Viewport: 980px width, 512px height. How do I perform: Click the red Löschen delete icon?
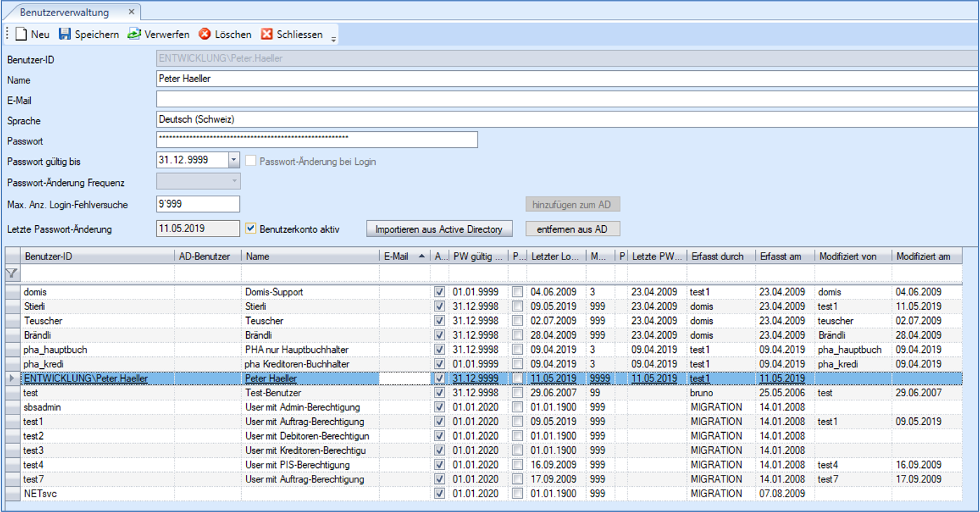pos(205,34)
